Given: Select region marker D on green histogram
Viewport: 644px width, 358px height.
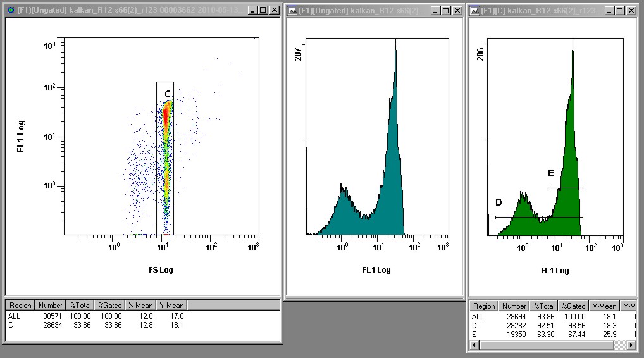Looking at the screenshot, I should coord(498,202).
